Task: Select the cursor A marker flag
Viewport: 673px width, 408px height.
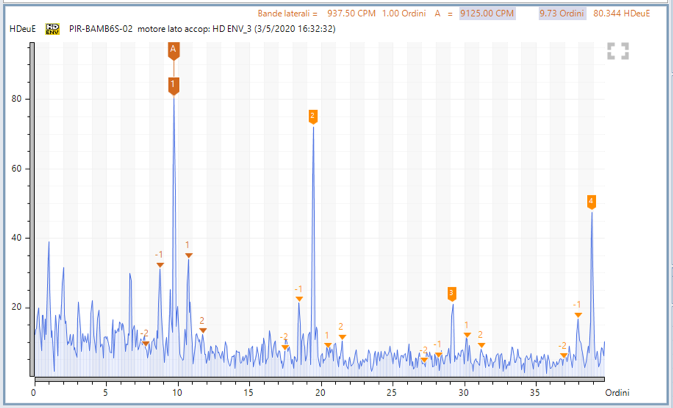Action: pos(174,50)
